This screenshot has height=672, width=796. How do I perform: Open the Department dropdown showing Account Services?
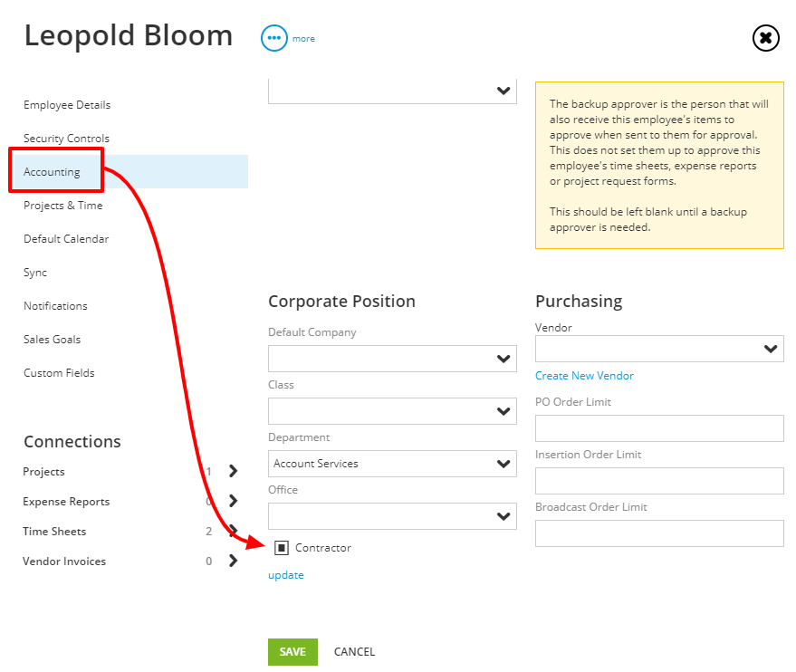[x=392, y=464]
